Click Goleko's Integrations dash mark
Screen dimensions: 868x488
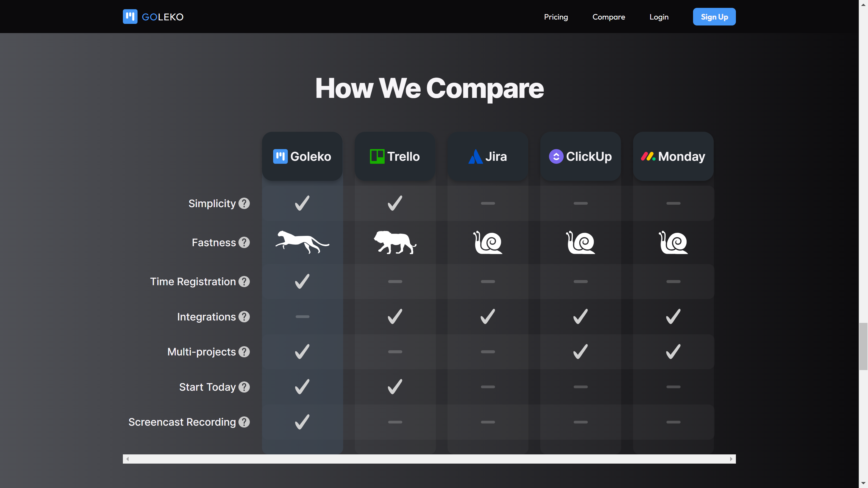[x=302, y=317]
